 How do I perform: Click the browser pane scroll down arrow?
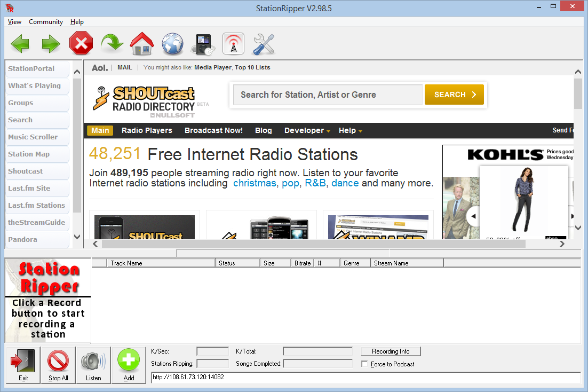pos(578,228)
